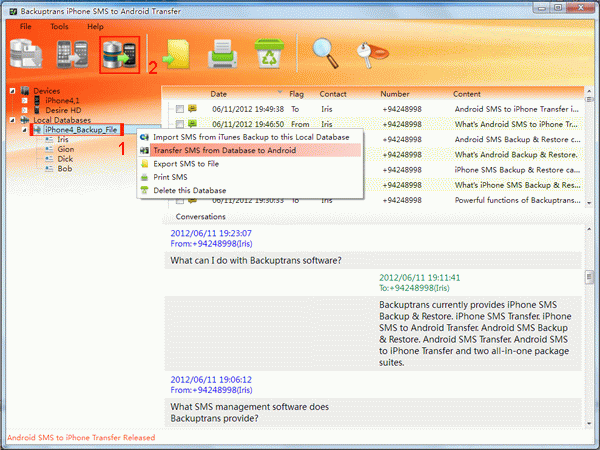Image resolution: width=600 pixels, height=450 pixels.
Task: Click the Conversations panel label
Action: click(201, 217)
